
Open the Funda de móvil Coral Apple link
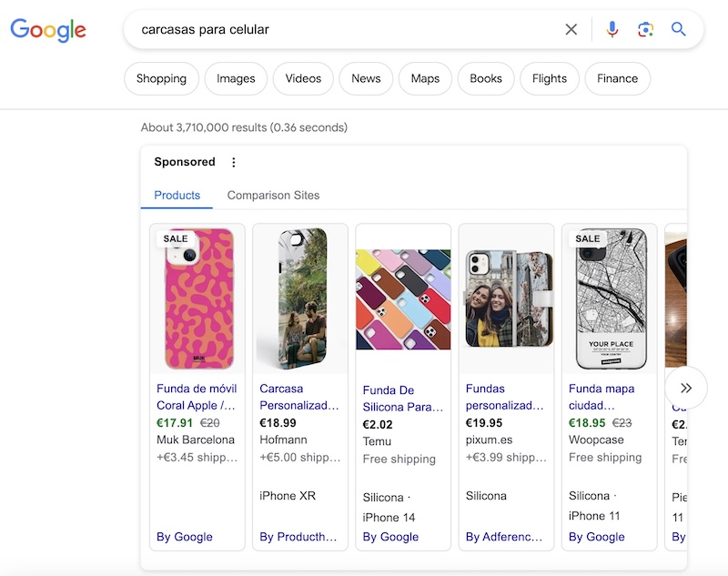pyautogui.click(x=196, y=397)
